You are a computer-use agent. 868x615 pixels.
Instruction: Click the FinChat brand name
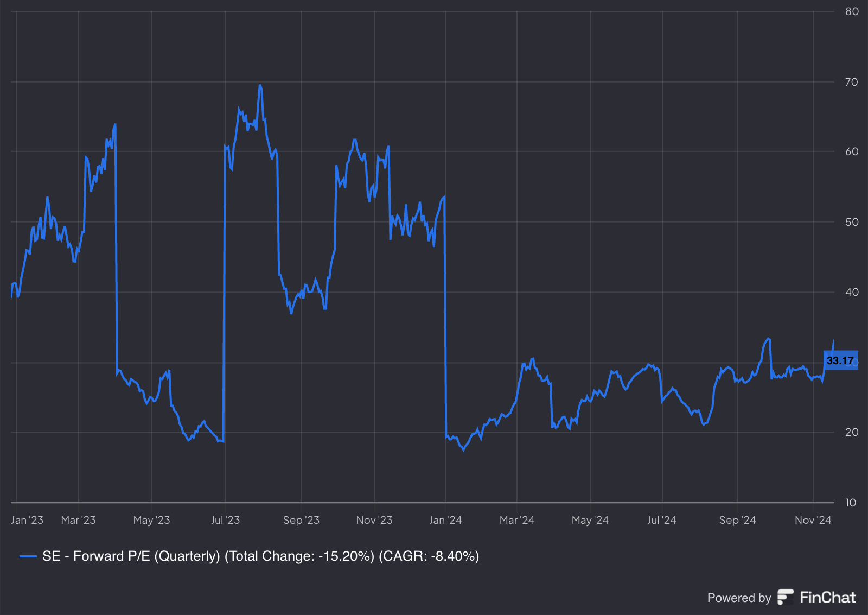point(828,597)
